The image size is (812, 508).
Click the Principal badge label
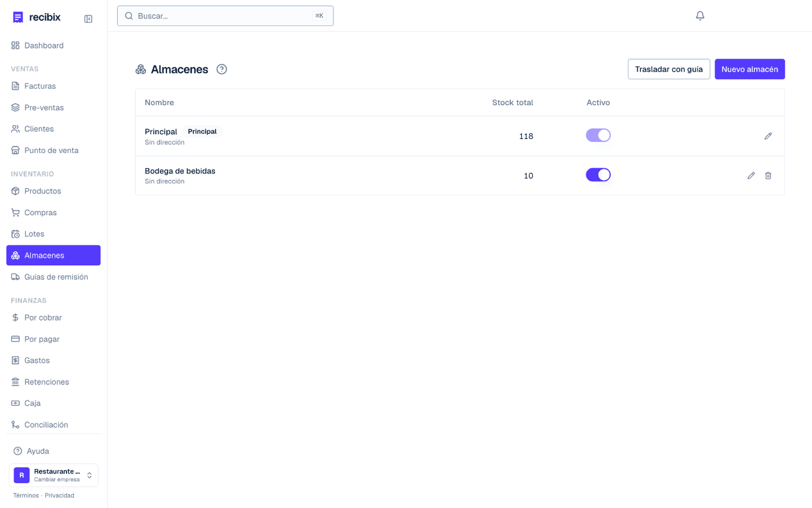202,132
